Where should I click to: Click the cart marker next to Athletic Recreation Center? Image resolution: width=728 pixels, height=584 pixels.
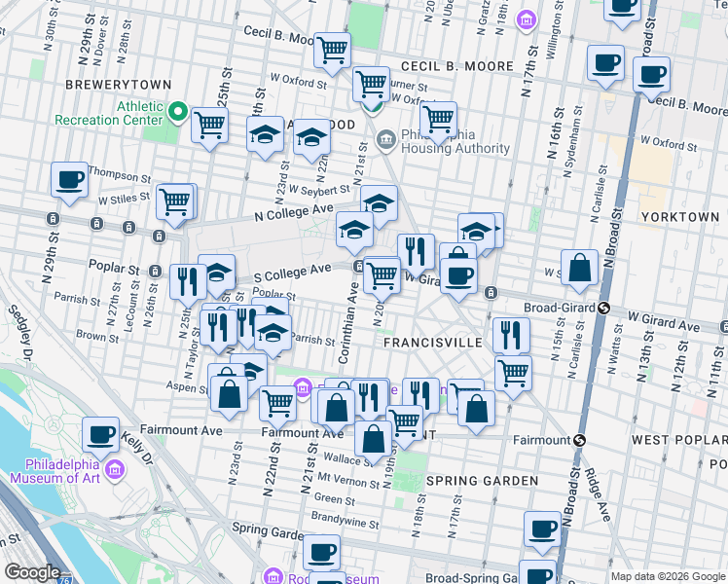pyautogui.click(x=209, y=125)
